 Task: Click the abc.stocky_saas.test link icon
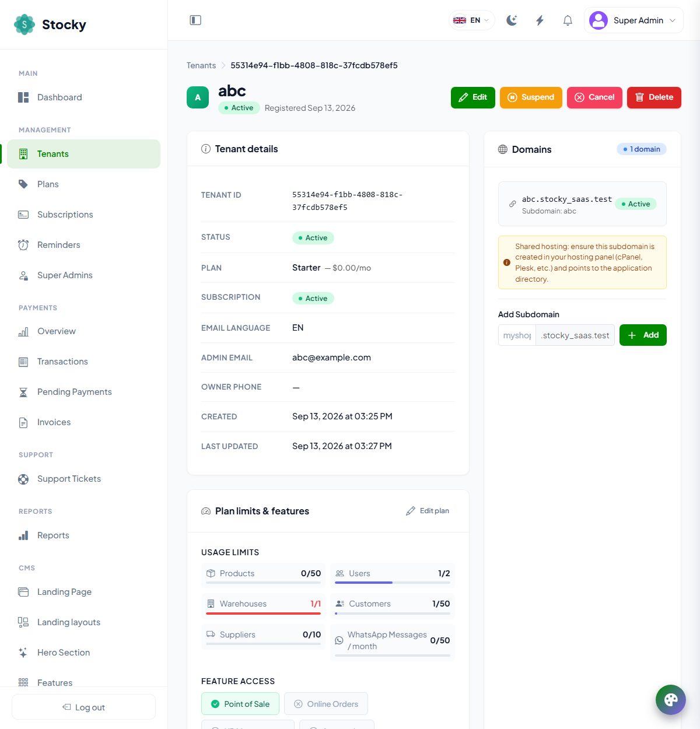click(512, 204)
